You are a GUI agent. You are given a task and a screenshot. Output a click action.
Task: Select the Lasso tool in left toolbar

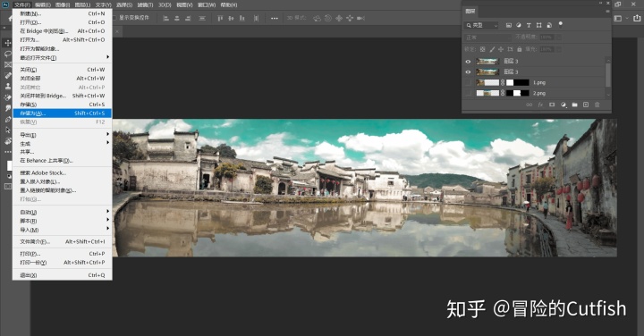tap(8, 55)
